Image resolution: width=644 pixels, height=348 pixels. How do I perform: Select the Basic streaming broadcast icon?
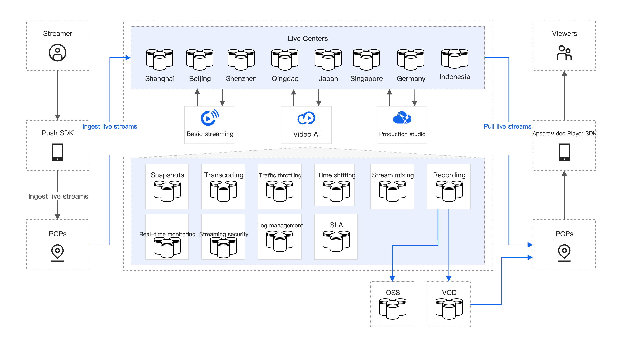coord(209,117)
